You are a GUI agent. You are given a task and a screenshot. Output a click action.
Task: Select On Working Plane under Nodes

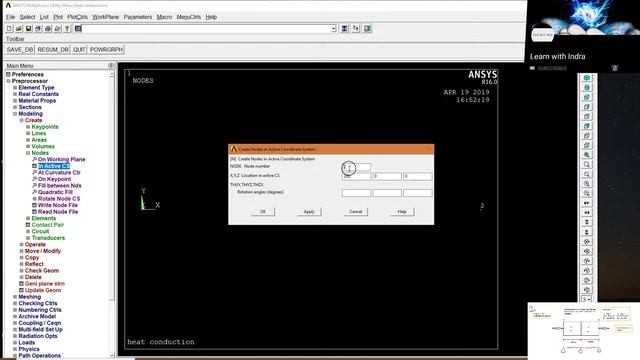pyautogui.click(x=62, y=159)
